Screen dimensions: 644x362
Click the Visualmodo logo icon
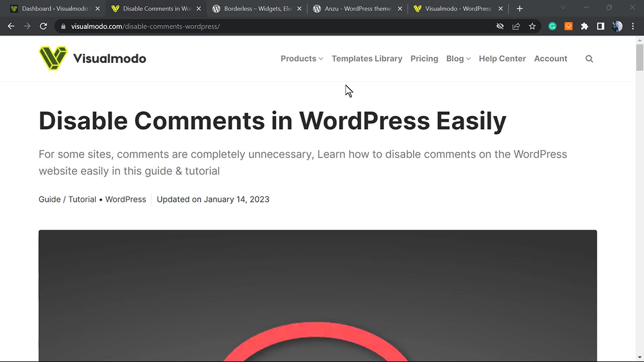pyautogui.click(x=53, y=58)
